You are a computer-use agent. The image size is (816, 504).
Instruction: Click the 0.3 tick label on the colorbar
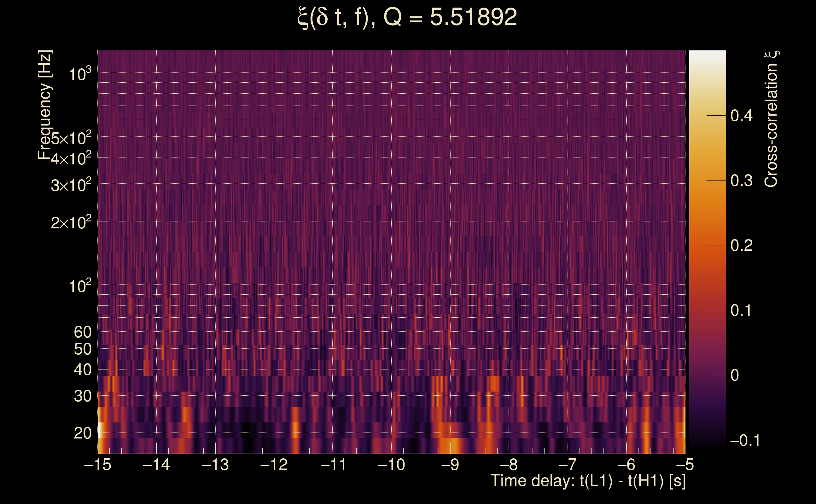point(741,181)
